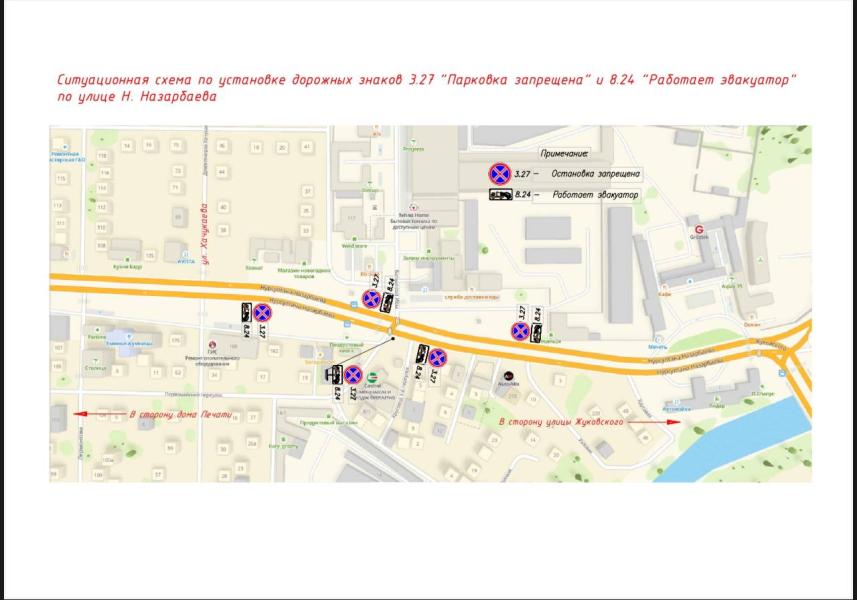This screenshot has height=600, width=857.
Task: Select the easternmost 3.27 no-stopping sign on road
Action: click(x=521, y=331)
